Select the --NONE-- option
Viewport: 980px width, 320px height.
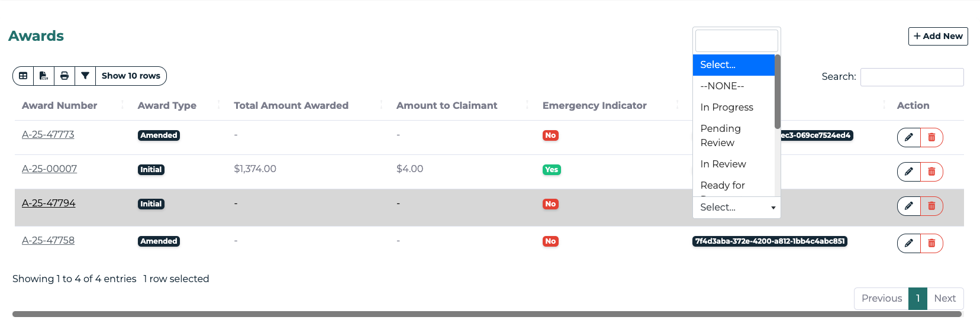pos(722,86)
